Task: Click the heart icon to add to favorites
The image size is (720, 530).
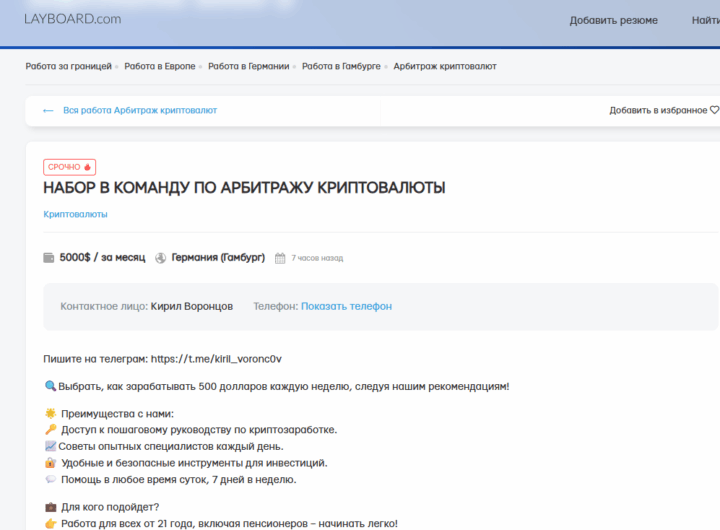Action: point(714,110)
